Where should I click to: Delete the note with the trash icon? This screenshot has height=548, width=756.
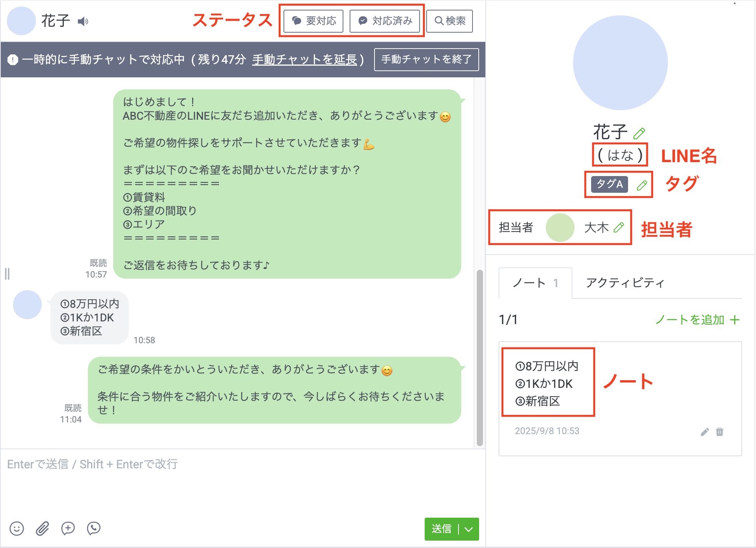[719, 432]
